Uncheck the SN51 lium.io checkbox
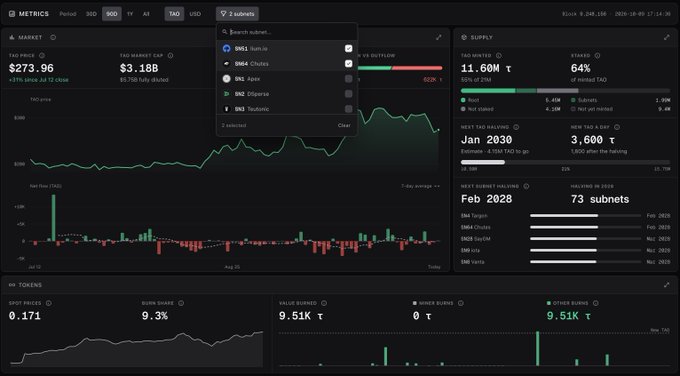The height and width of the screenshot is (376, 680). point(348,49)
